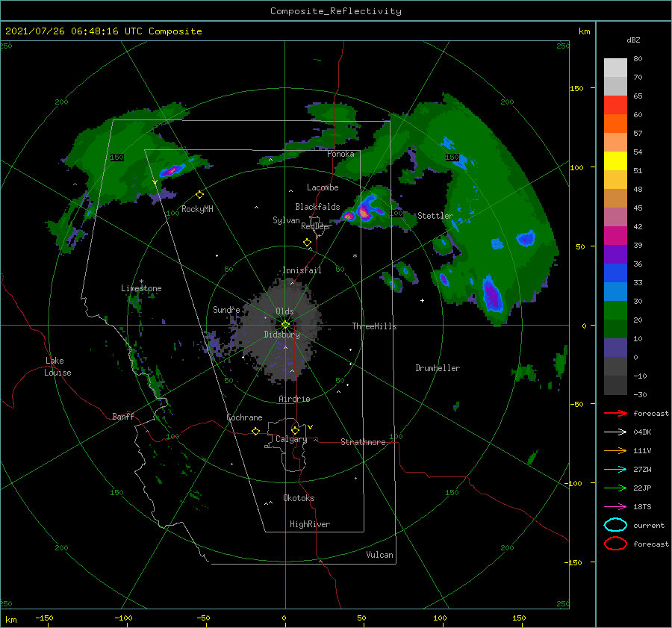Image resolution: width=672 pixels, height=628 pixels.
Task: Click the Lacombe city label
Action: 323,187
